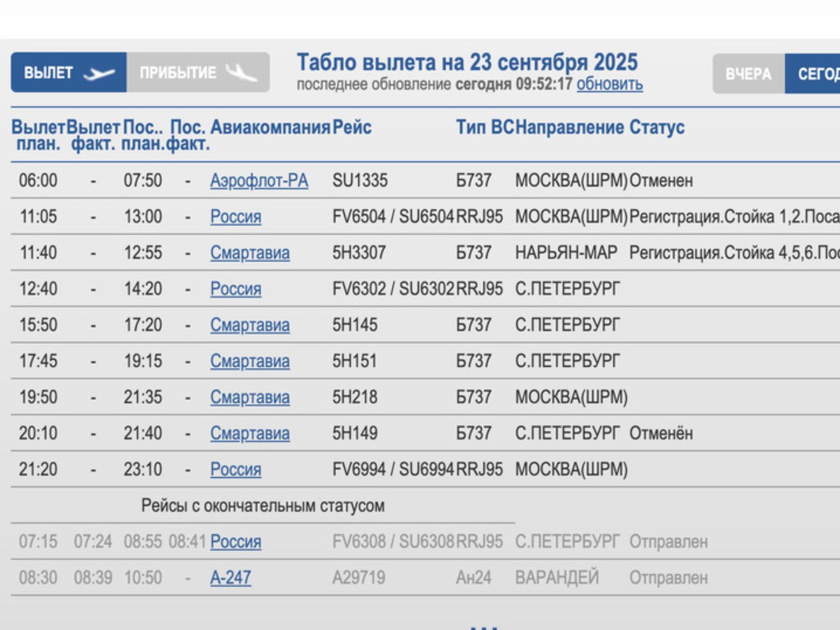Viewport: 840px width, 630px height.
Task: Click Смартавиа link for cancelled flight 5H149
Action: 249,433
